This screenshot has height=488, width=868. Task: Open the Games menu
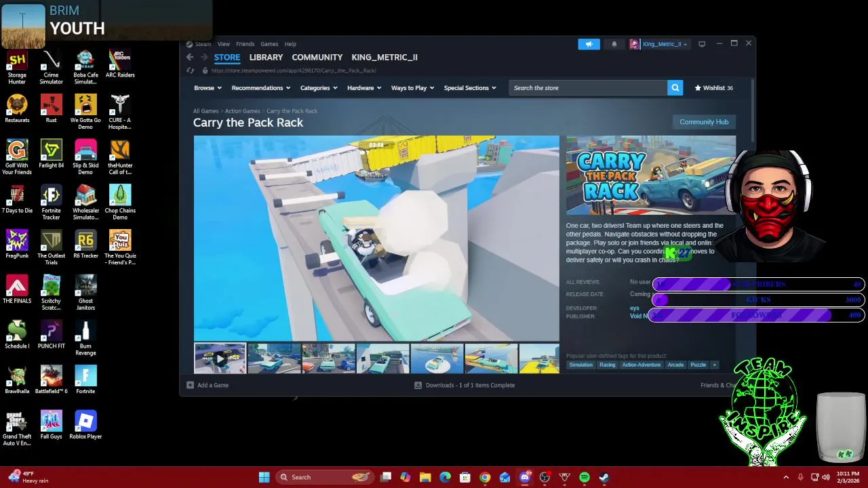pos(269,44)
